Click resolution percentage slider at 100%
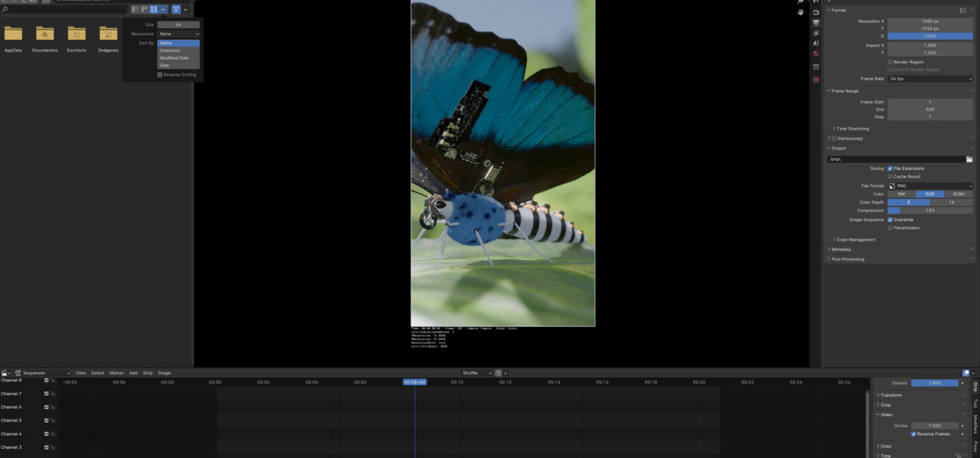The image size is (980, 458). 930,36
